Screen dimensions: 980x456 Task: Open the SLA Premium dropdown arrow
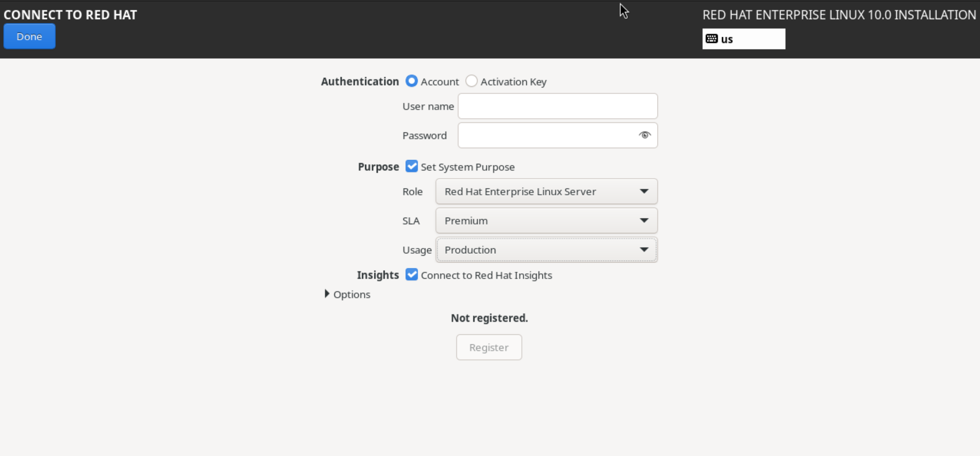point(644,220)
